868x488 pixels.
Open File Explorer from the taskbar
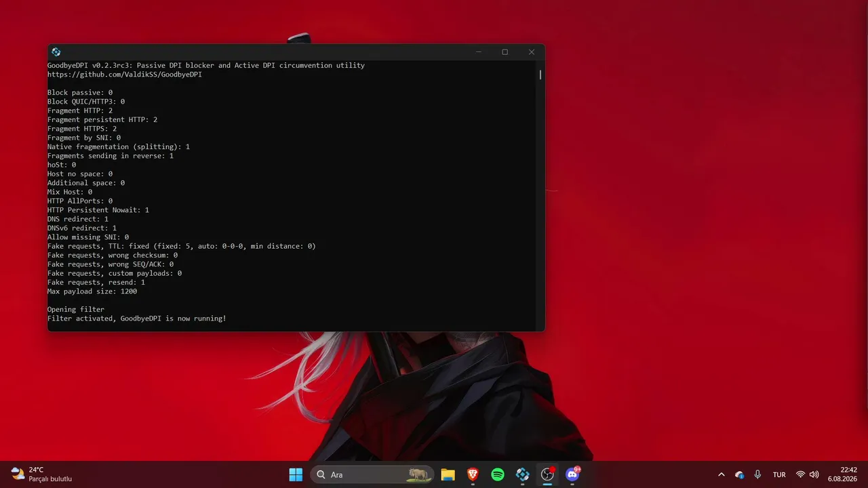(448, 474)
